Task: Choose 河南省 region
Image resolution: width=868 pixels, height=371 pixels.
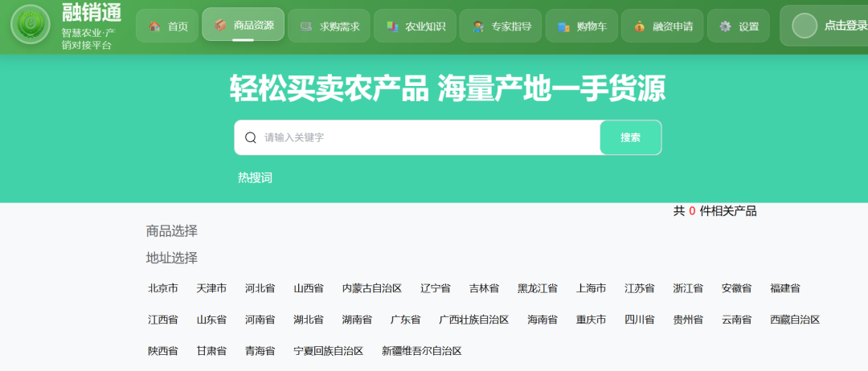Action: pyautogui.click(x=260, y=320)
